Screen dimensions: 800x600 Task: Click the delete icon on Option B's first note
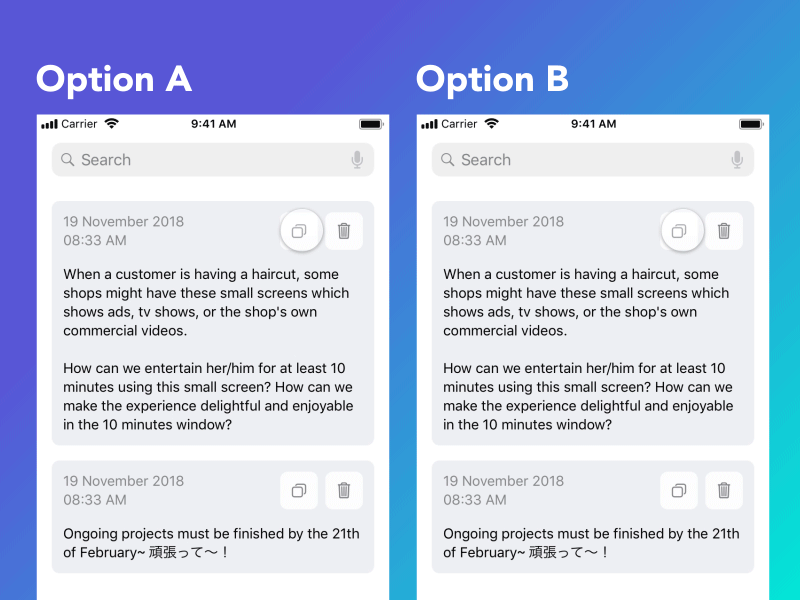coord(724,230)
